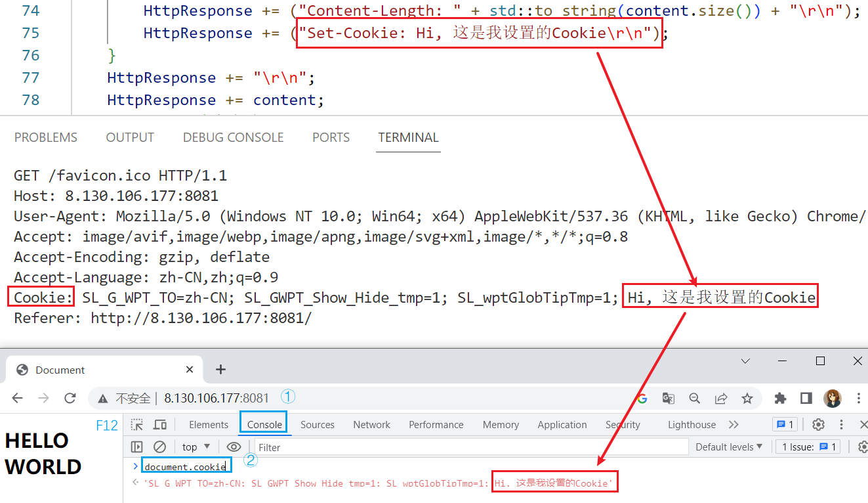
Task: Click the share page icon
Action: tap(721, 398)
